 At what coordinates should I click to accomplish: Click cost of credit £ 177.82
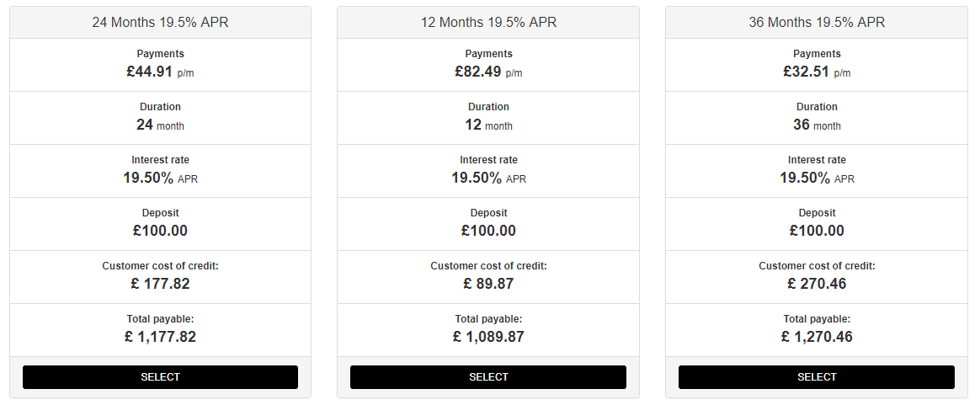click(x=160, y=284)
